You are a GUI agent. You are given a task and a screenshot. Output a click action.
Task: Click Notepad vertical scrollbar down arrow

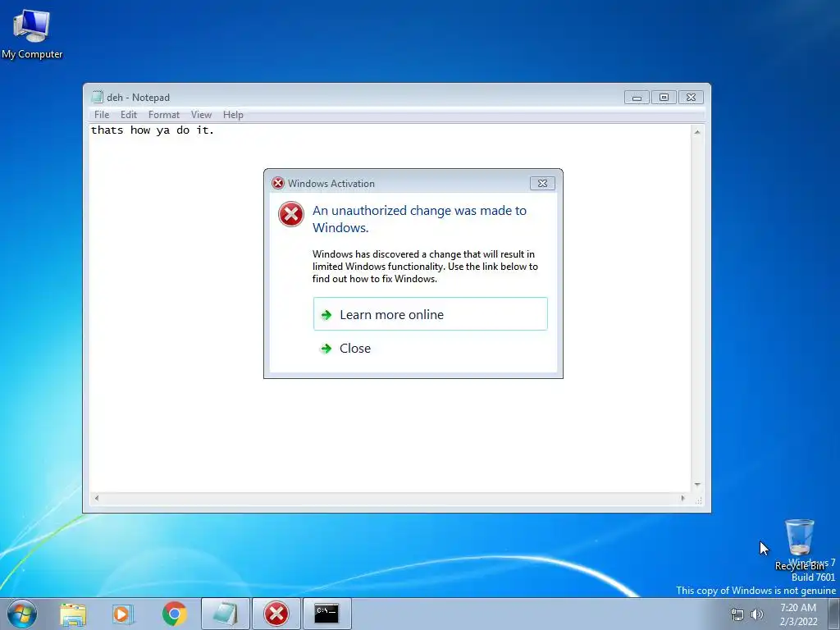tap(697, 484)
